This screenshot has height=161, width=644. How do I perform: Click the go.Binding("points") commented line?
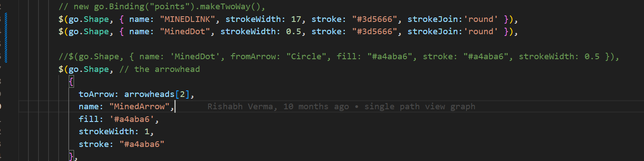pyautogui.click(x=162, y=7)
